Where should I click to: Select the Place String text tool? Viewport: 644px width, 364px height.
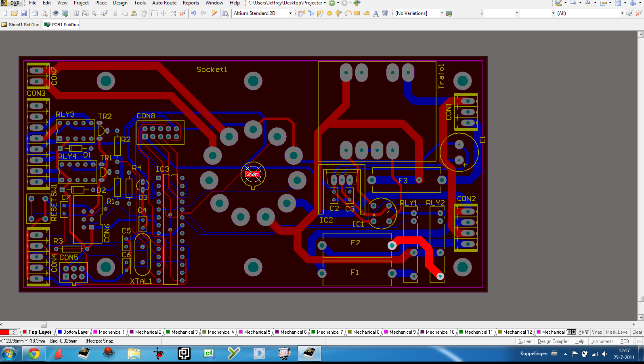click(375, 13)
